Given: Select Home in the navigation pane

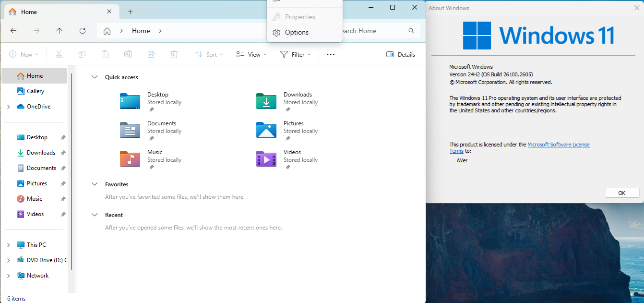Looking at the screenshot, I should pos(35,76).
